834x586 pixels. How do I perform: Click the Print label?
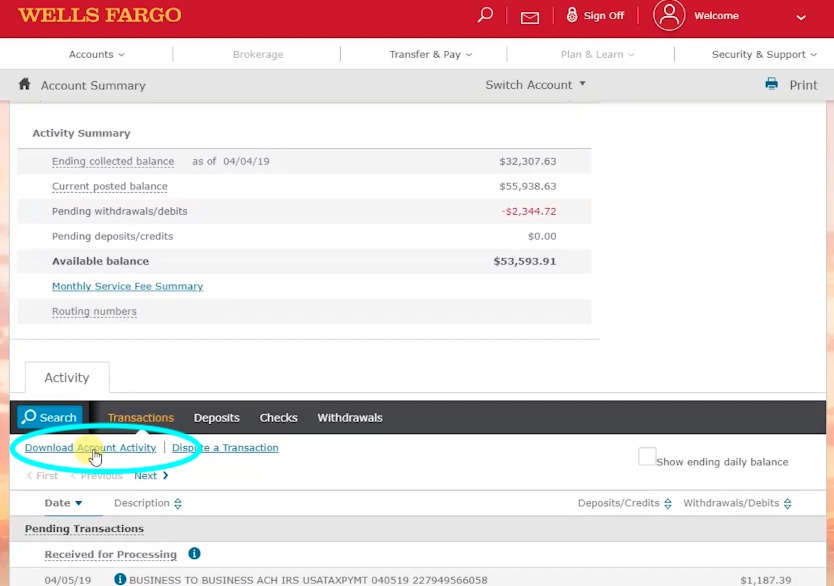[x=803, y=85]
